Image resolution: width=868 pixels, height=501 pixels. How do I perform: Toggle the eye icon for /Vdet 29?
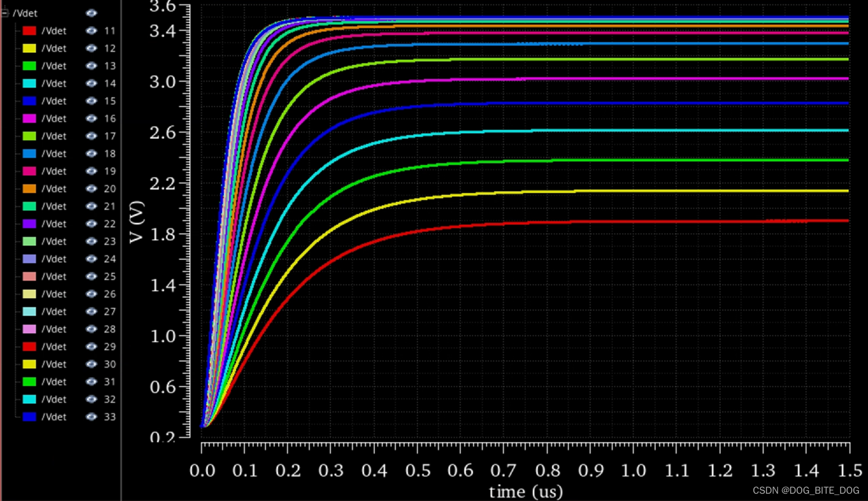(x=91, y=347)
